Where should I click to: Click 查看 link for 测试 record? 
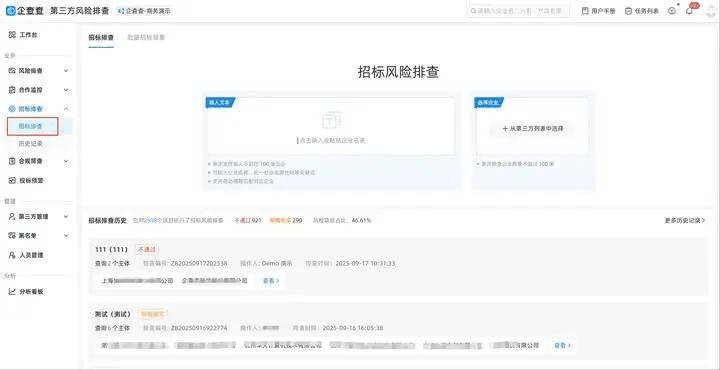pos(562,345)
